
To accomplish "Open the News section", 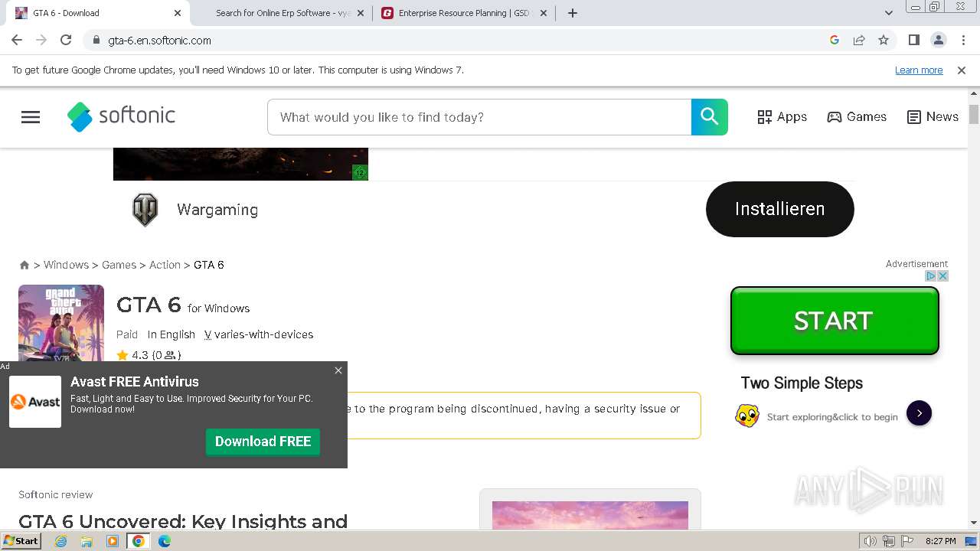I will point(933,117).
